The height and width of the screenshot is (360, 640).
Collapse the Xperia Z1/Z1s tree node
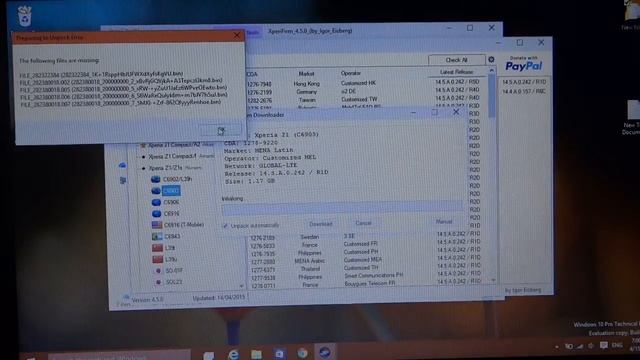tap(143, 168)
